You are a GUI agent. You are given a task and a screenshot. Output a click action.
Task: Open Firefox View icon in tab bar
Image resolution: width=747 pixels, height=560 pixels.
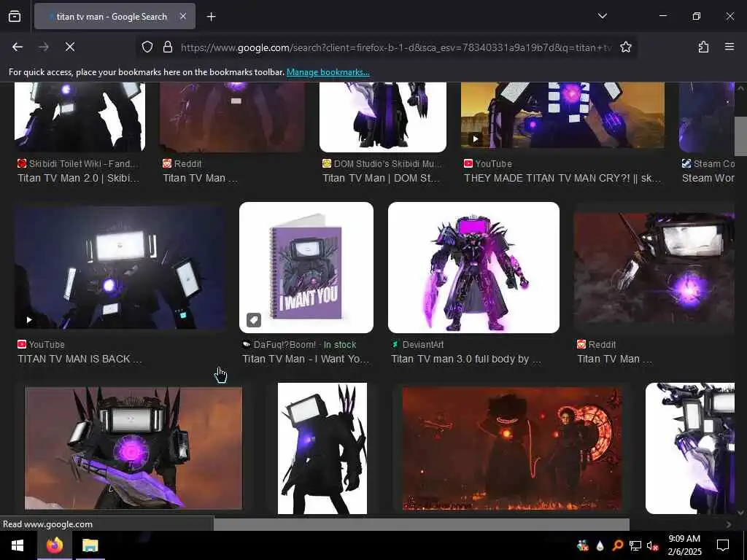[x=15, y=16]
